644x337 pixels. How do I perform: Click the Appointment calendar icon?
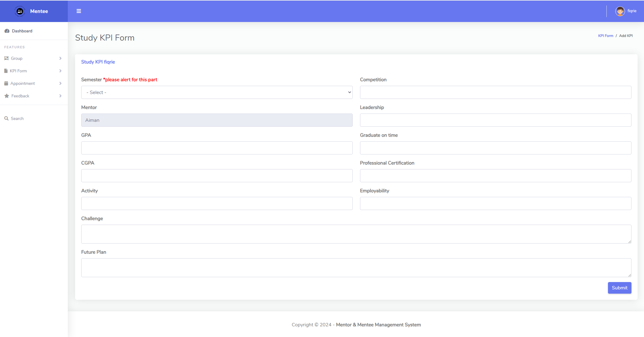pos(6,83)
